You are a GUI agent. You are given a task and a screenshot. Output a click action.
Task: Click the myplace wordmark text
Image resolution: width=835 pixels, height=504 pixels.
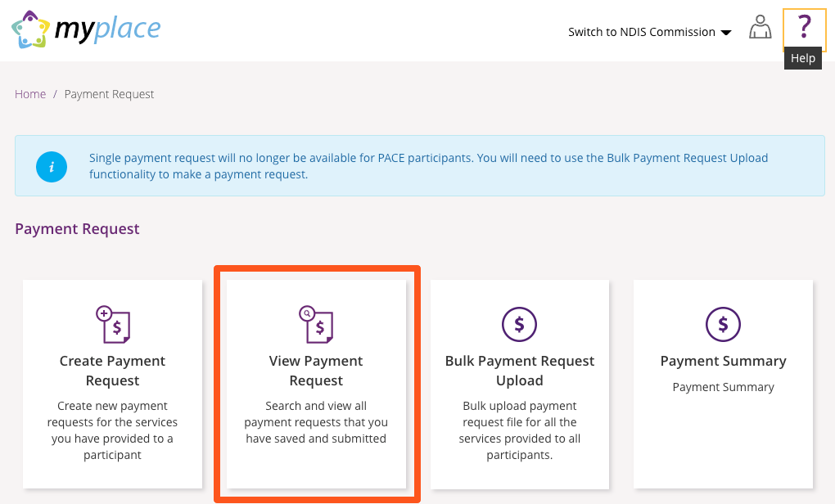(x=107, y=29)
